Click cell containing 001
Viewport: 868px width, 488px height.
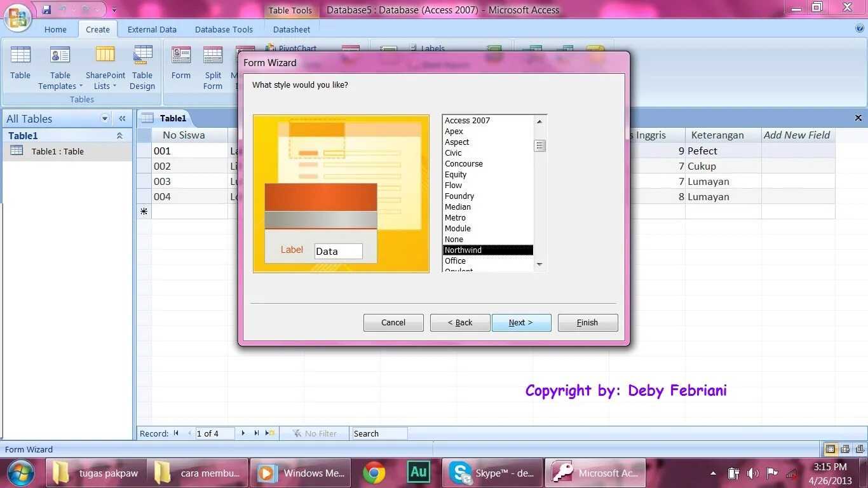tap(190, 151)
